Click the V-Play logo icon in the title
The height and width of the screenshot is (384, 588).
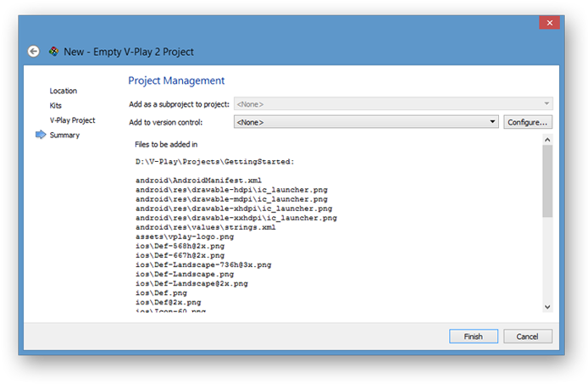pyautogui.click(x=54, y=52)
